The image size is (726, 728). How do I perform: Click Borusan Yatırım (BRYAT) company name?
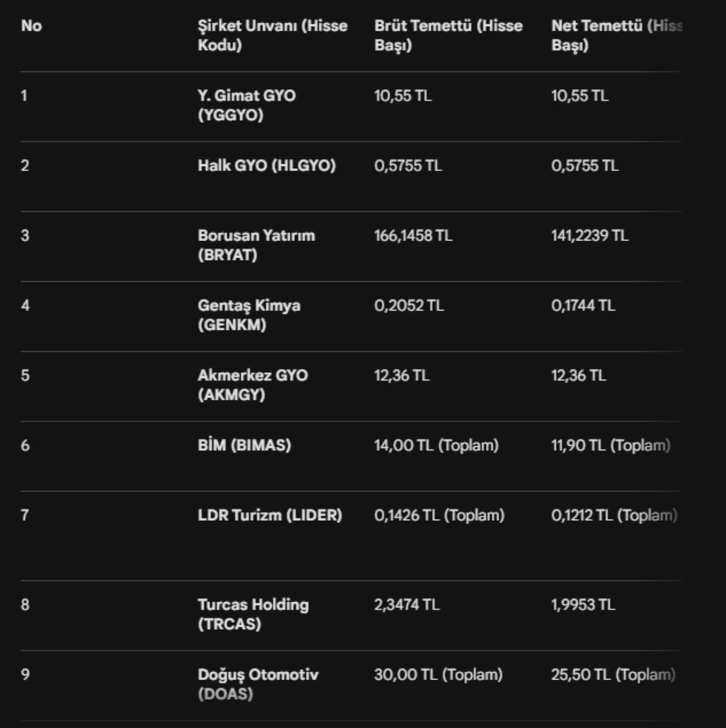256,245
